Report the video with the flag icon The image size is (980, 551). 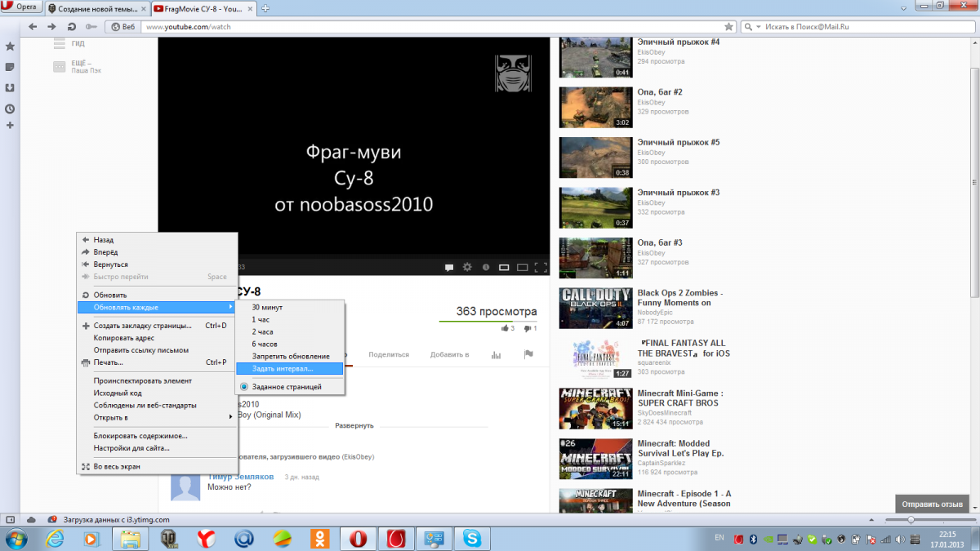pos(528,354)
